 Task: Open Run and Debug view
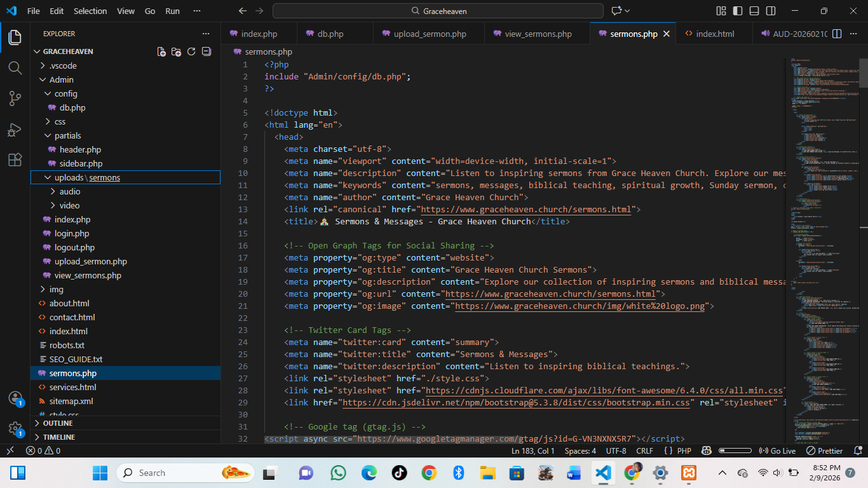coord(15,130)
